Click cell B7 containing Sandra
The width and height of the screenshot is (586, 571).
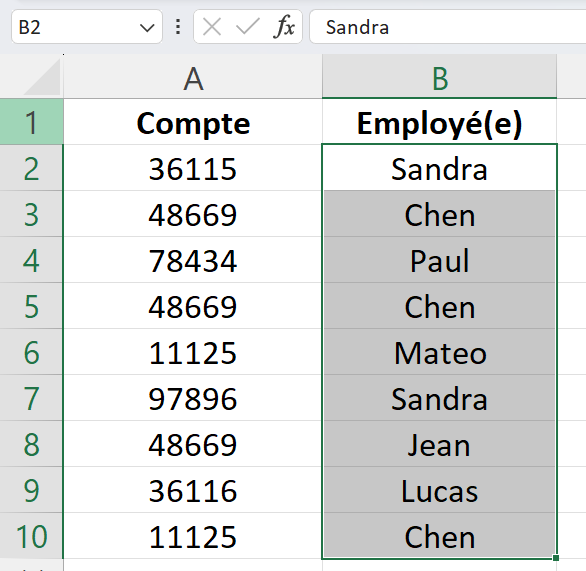click(440, 398)
